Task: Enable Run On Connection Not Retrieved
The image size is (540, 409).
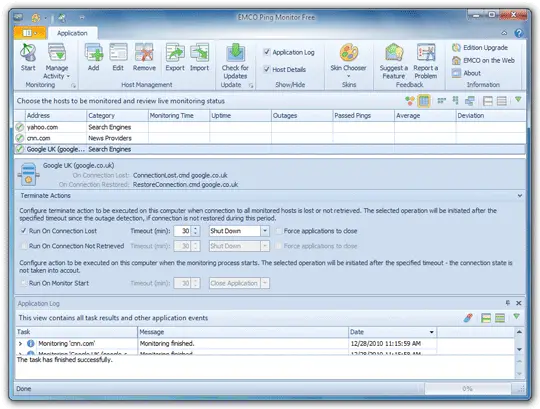Action: click(23, 246)
